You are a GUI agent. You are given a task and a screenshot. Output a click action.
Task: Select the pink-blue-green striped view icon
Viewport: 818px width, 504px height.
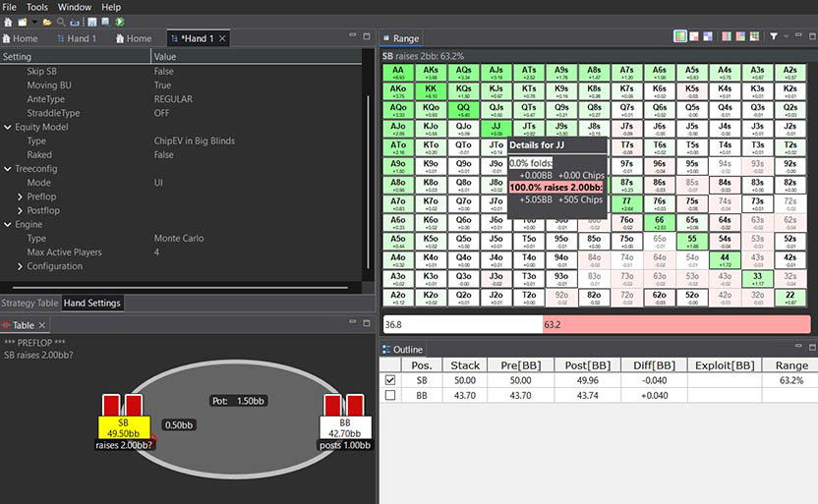point(727,36)
